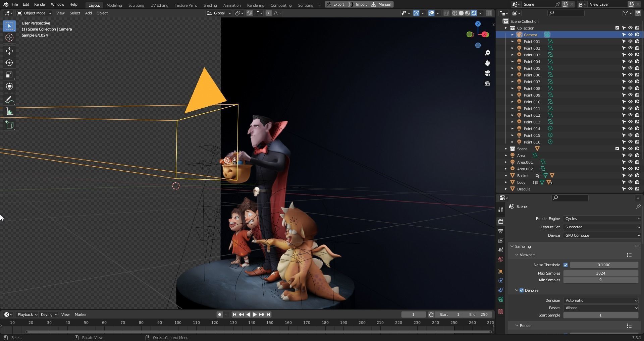
Task: Open the World properties tab
Action: pos(501,259)
